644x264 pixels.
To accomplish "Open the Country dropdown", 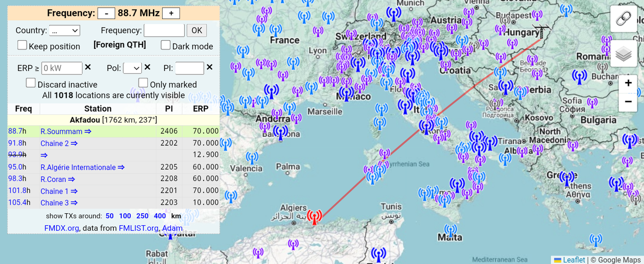I will click(x=65, y=31).
